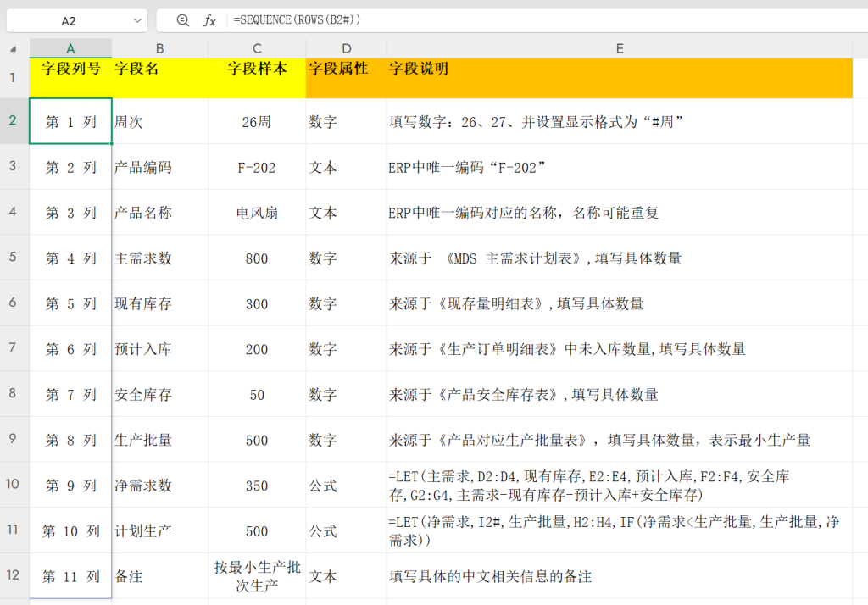The width and height of the screenshot is (868, 605).
Task: Select 公式 attribute in 净需求数 row
Action: click(346, 486)
